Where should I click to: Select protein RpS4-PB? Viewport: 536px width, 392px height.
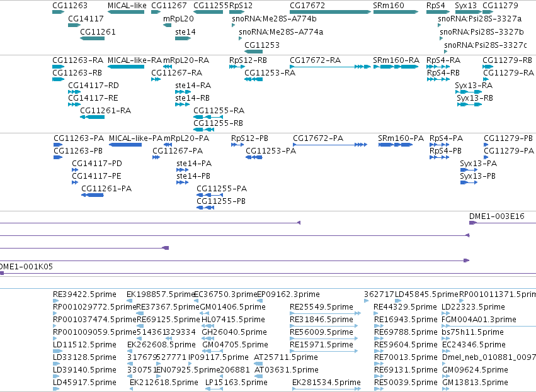coord(439,157)
